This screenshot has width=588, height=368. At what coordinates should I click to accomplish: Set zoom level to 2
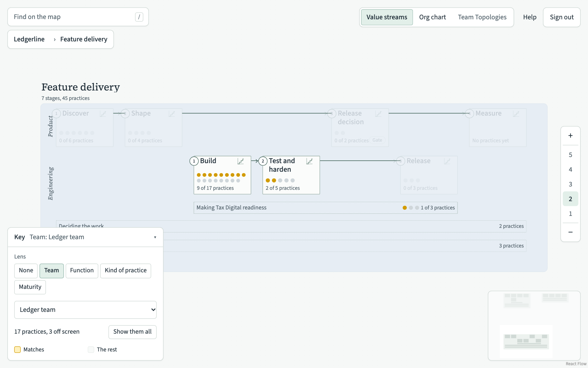pyautogui.click(x=571, y=199)
